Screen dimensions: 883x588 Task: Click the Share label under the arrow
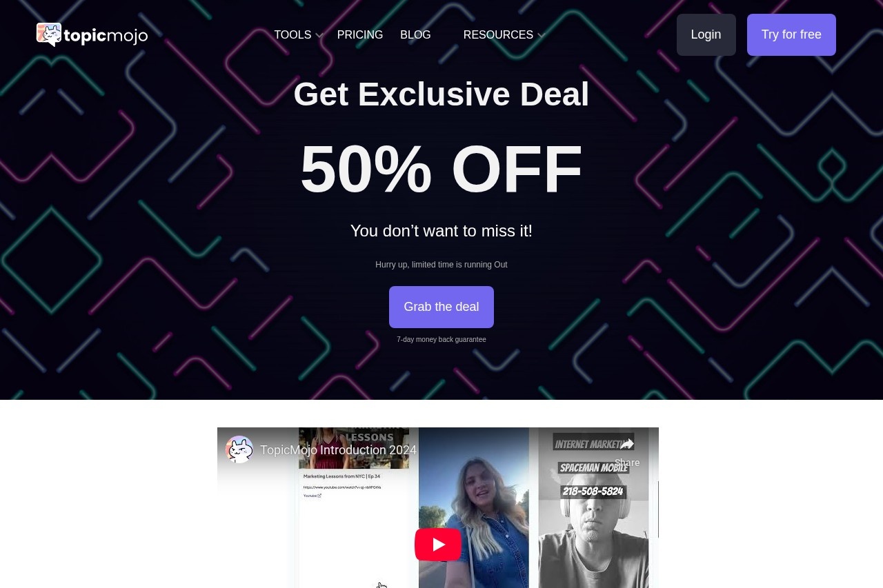tap(627, 463)
